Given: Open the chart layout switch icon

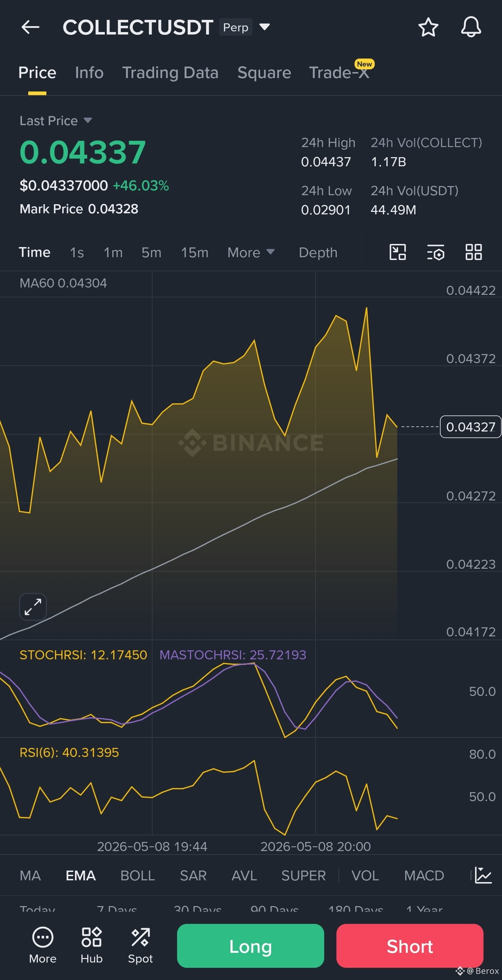Looking at the screenshot, I should click(x=398, y=252).
